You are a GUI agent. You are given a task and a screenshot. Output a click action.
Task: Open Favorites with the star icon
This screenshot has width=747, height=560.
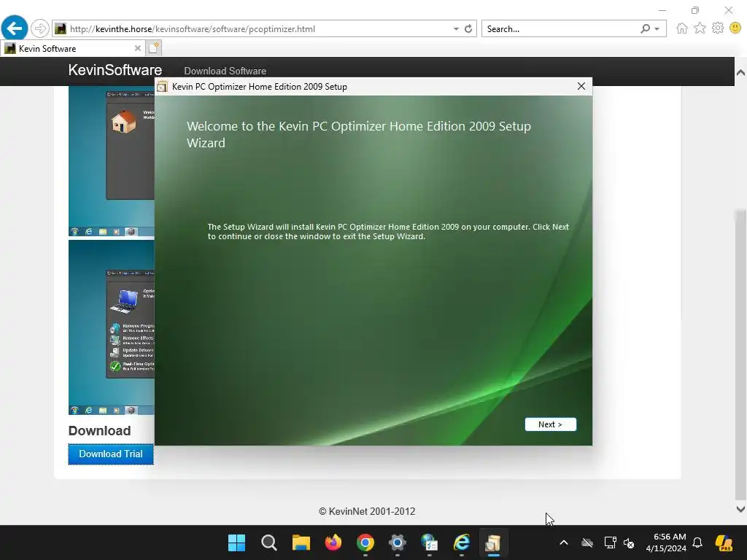pos(700,28)
